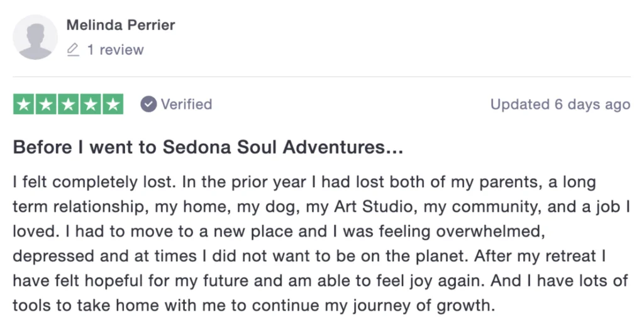This screenshot has height=326, width=644.
Task: Click the first green rating star
Action: point(23,104)
